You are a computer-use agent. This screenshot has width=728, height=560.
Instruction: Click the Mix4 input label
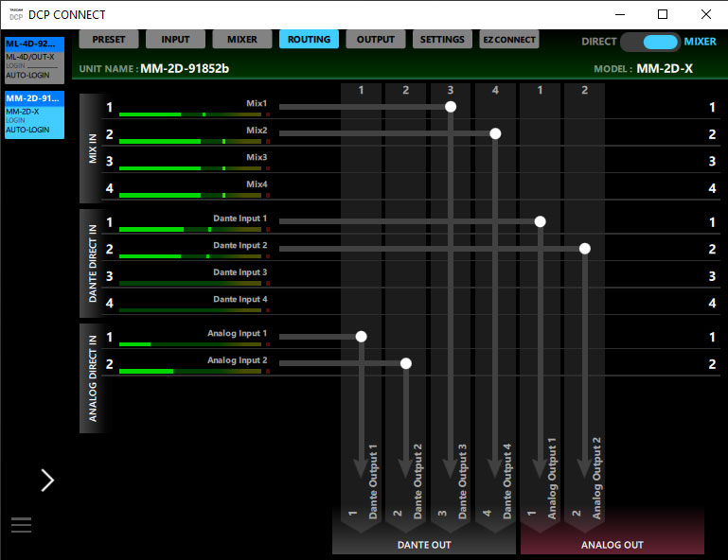[257, 184]
